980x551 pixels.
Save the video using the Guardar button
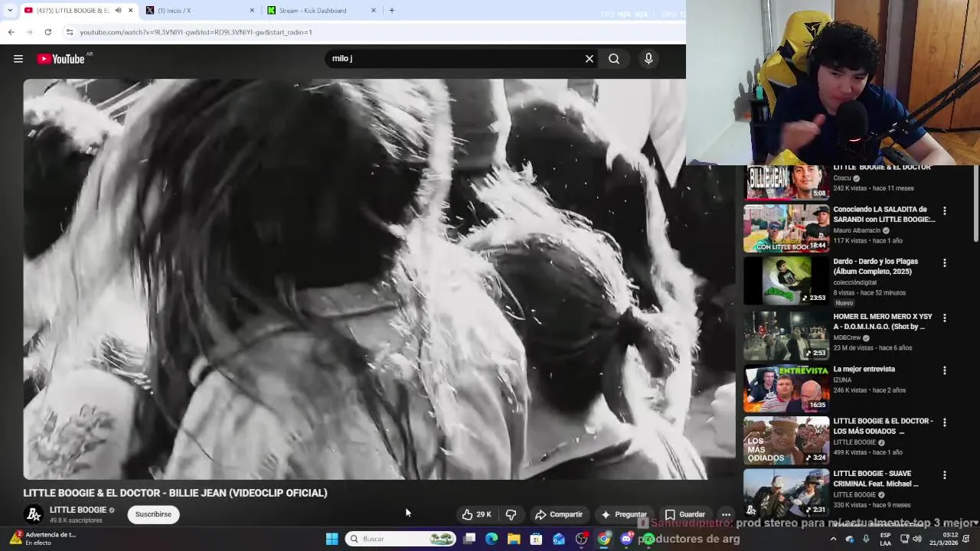684,514
